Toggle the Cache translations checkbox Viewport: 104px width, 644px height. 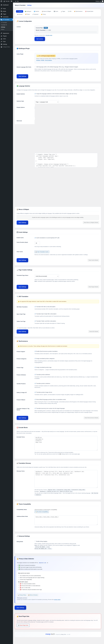click(x=35, y=238)
